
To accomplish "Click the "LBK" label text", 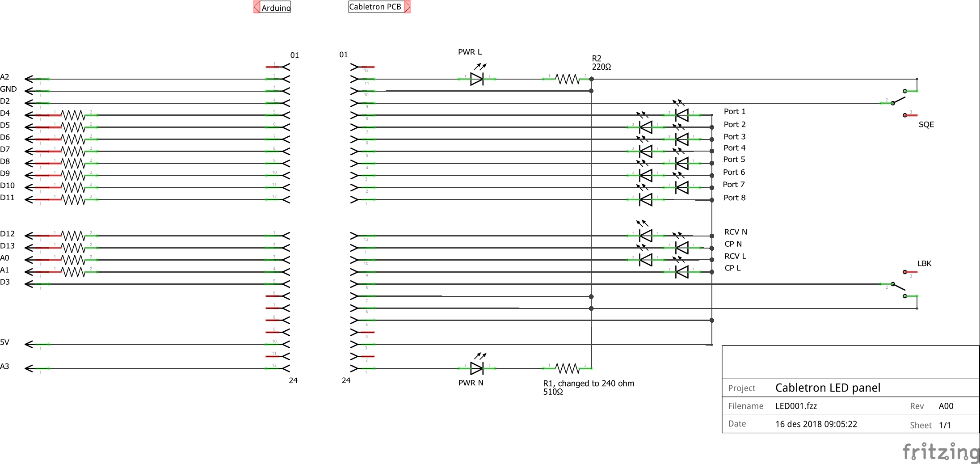I will [x=925, y=263].
